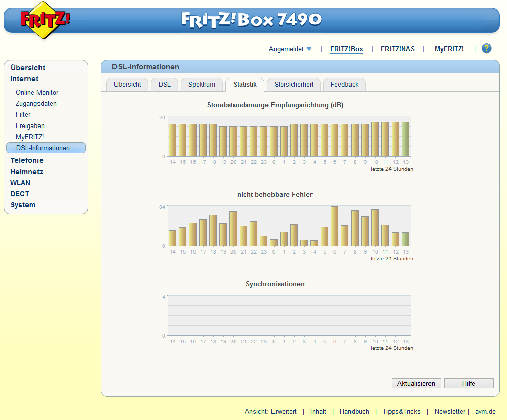This screenshot has height=420, width=507.
Task: Click green hour 13 bar in Fehler chart
Action: point(406,239)
